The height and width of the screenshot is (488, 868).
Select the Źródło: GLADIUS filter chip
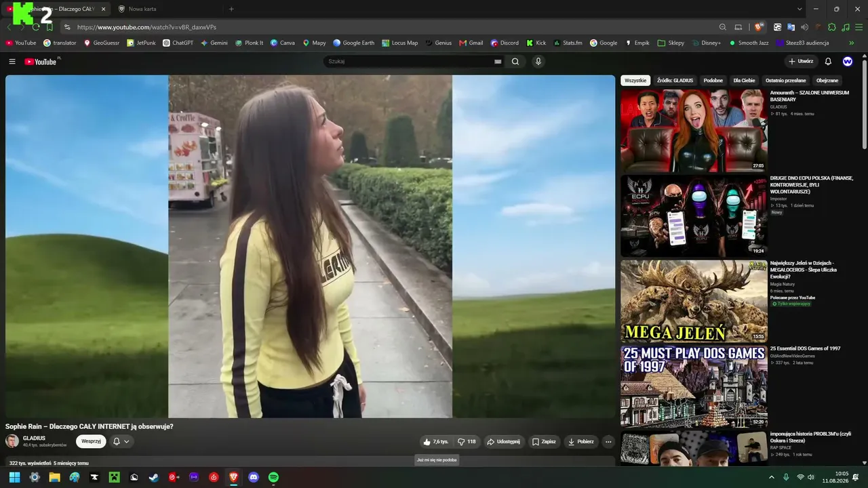point(675,81)
